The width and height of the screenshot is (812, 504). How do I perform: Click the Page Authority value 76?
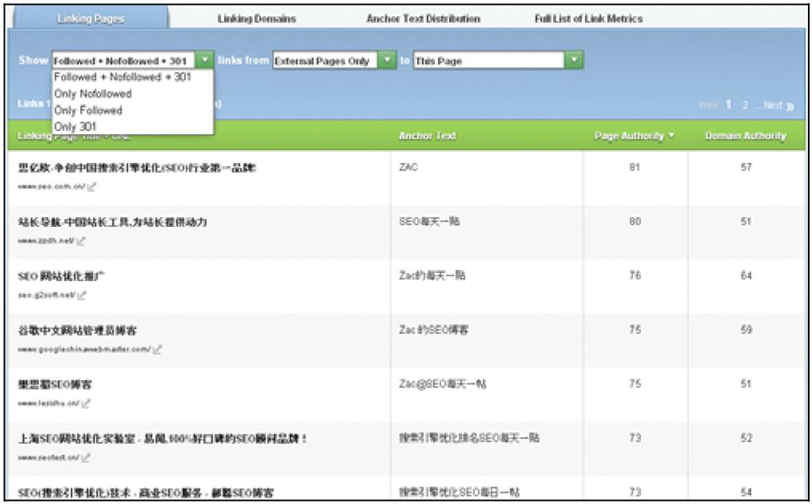tap(635, 276)
